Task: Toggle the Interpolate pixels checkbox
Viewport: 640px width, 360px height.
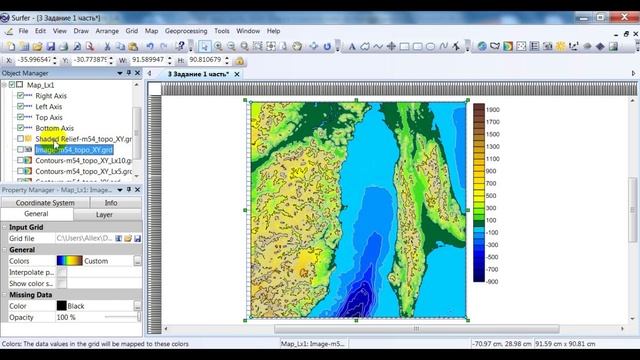Action: [x=61, y=272]
